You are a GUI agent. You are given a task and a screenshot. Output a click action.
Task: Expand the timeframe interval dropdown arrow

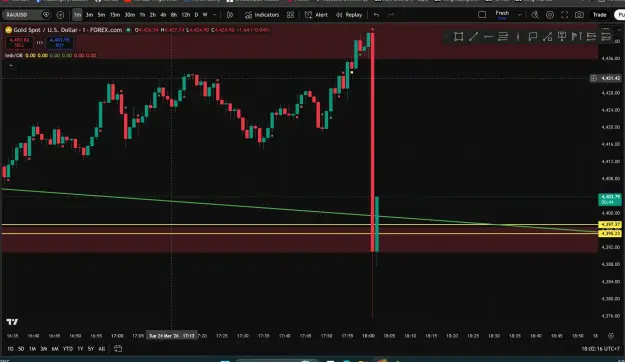coord(214,15)
